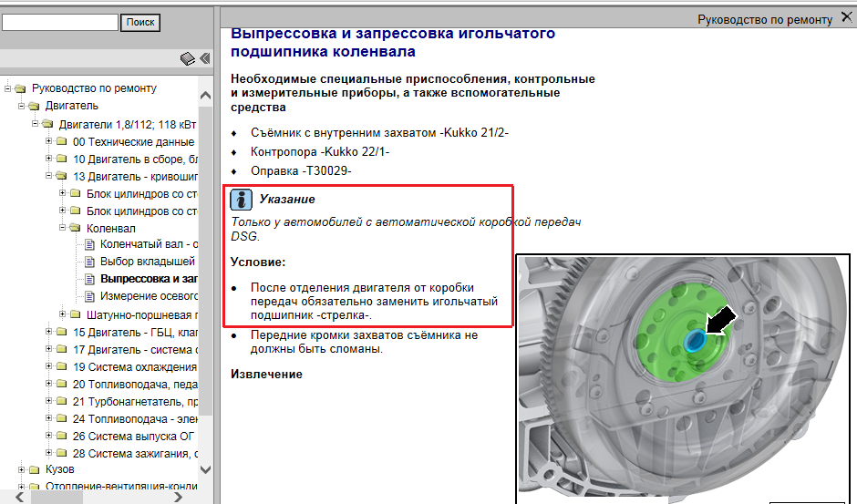857x504 pixels.
Task: Select Коленвал tree item
Action: [x=111, y=229]
